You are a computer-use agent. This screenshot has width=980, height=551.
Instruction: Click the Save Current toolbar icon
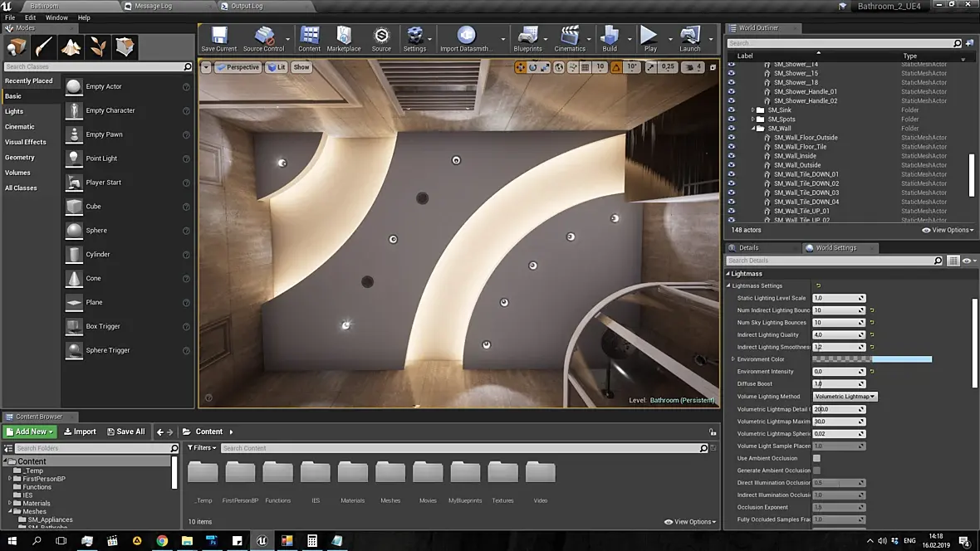click(219, 38)
